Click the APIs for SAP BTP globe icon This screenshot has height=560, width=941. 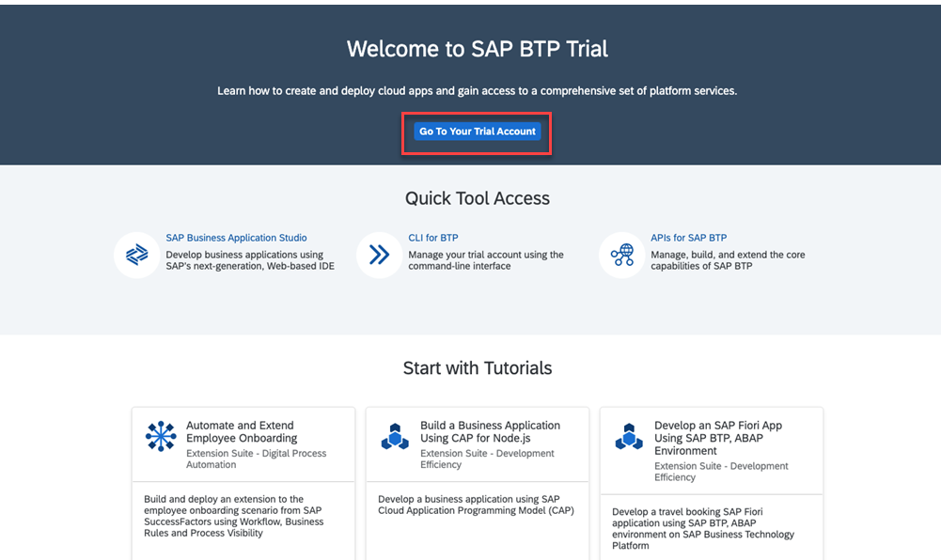click(621, 255)
